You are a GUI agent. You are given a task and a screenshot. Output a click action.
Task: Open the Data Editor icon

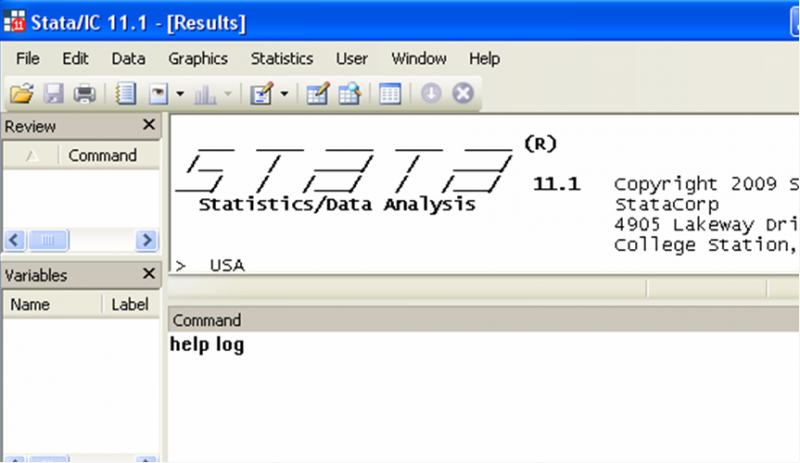point(317,94)
